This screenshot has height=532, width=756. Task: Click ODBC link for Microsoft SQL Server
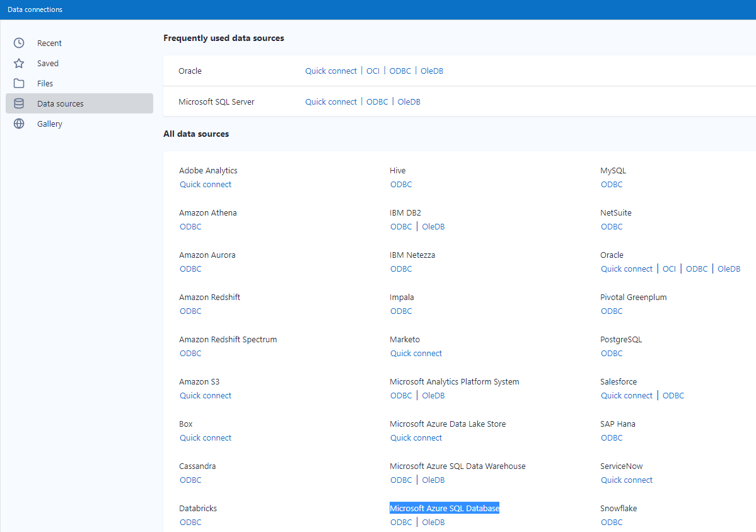[x=377, y=101]
